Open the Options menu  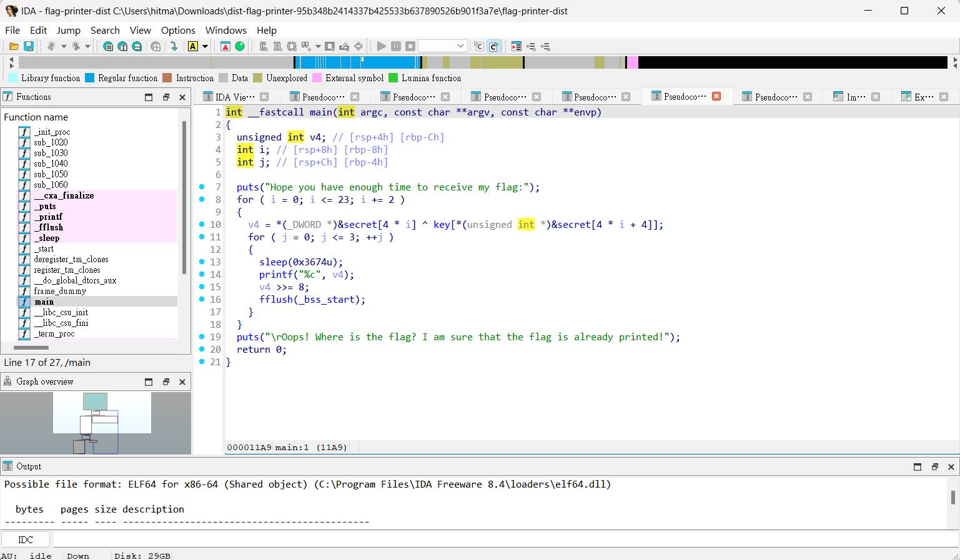pyautogui.click(x=178, y=30)
